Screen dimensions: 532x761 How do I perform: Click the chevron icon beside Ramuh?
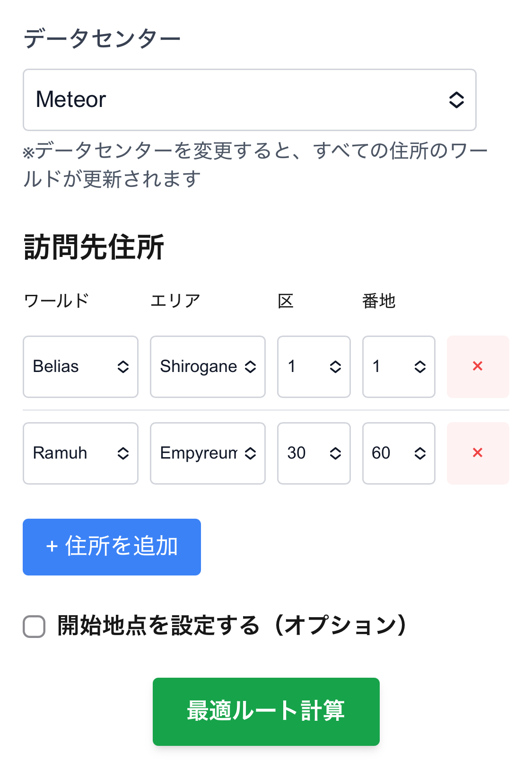(x=123, y=453)
